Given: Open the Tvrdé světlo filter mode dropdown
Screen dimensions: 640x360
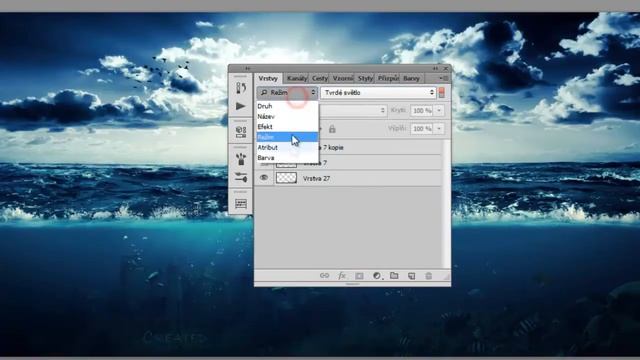Looking at the screenshot, I should [x=378, y=93].
